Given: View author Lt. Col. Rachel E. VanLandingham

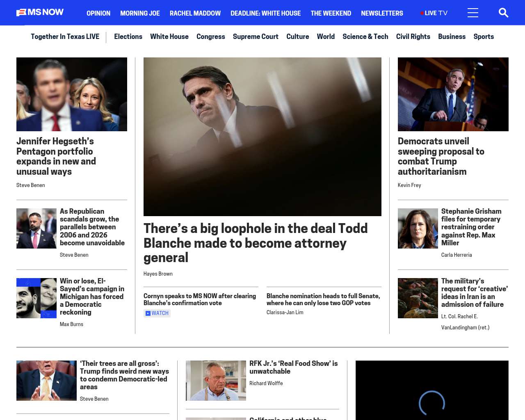Looking at the screenshot, I should 466,322.
